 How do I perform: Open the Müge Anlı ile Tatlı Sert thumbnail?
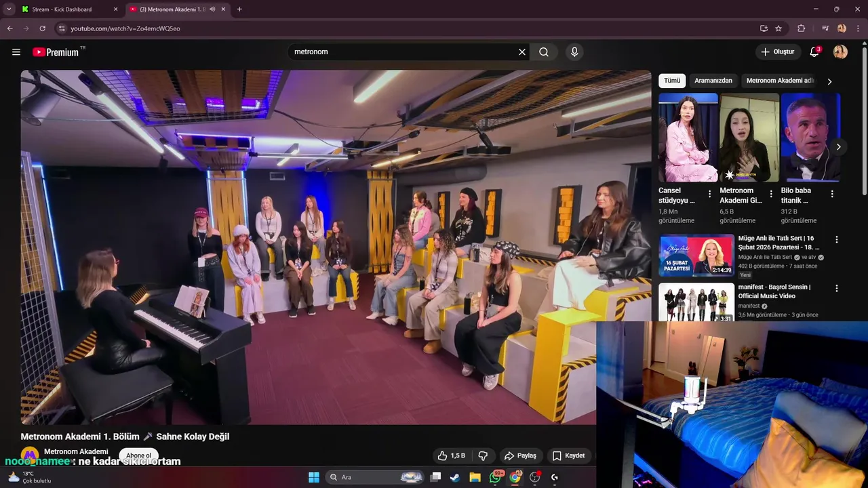(696, 255)
